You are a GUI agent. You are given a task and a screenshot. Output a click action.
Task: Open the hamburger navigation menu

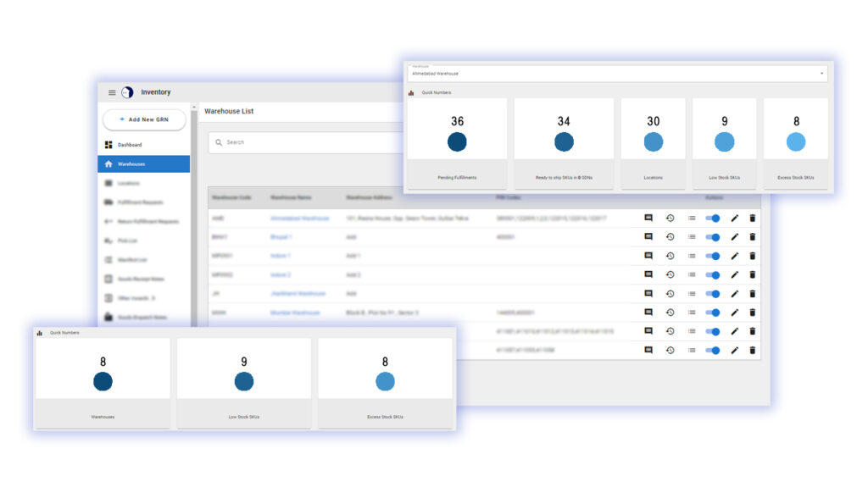click(112, 92)
